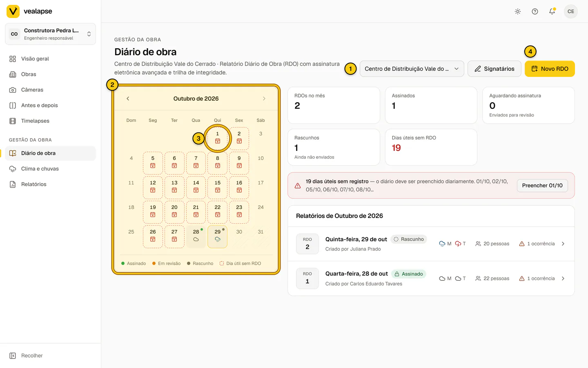Select day 22 in the calendar
Viewport: 588px width, 368px height.
pyautogui.click(x=218, y=212)
